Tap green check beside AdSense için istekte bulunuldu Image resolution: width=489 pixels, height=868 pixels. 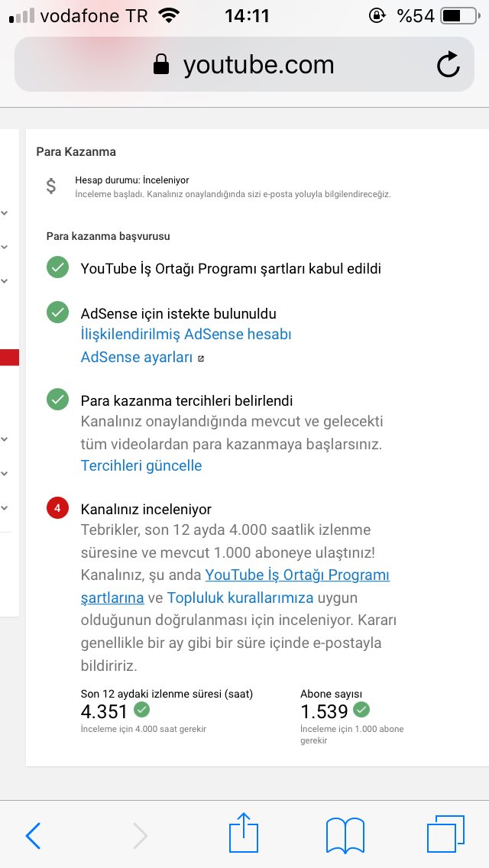coord(57,313)
